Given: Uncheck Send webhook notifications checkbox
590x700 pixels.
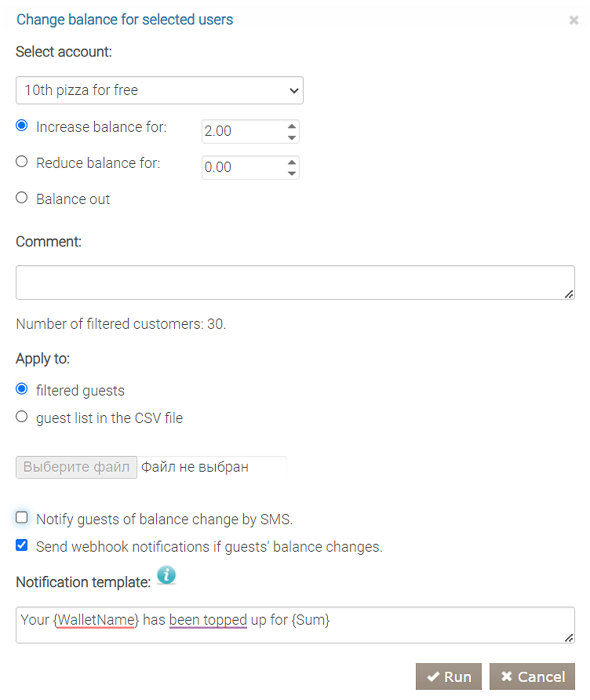Looking at the screenshot, I should point(22,545).
